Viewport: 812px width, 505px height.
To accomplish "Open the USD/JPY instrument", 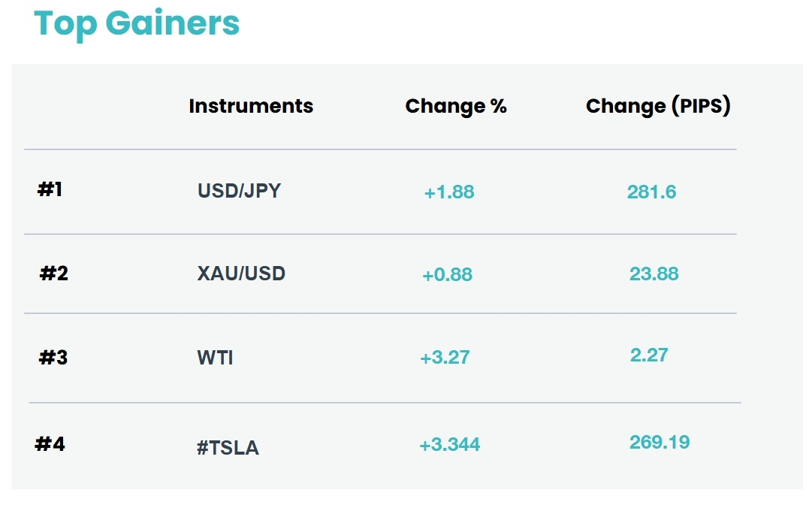I will pyautogui.click(x=240, y=191).
